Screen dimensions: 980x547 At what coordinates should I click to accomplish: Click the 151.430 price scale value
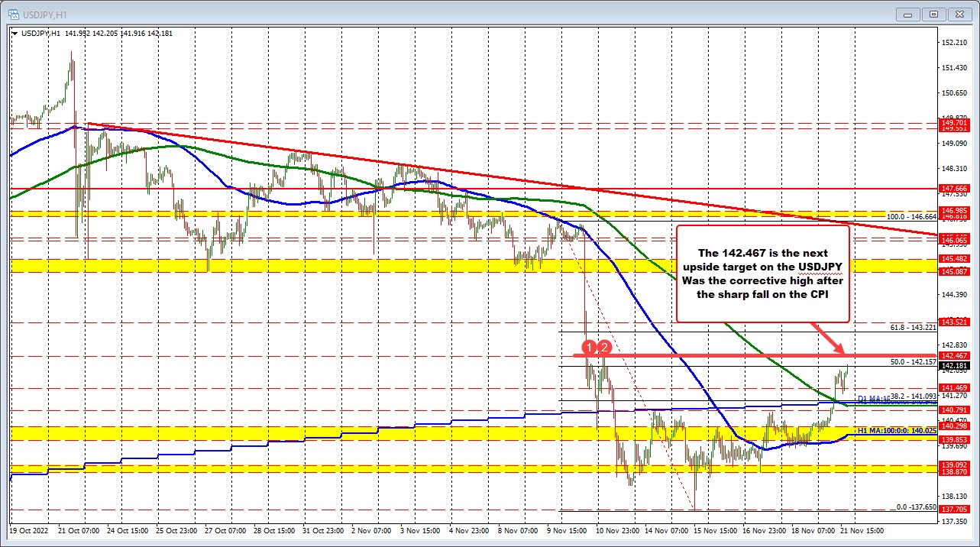coord(956,68)
